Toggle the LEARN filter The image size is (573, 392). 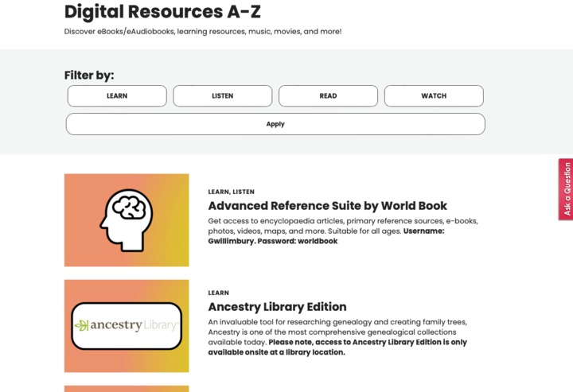pyautogui.click(x=117, y=96)
